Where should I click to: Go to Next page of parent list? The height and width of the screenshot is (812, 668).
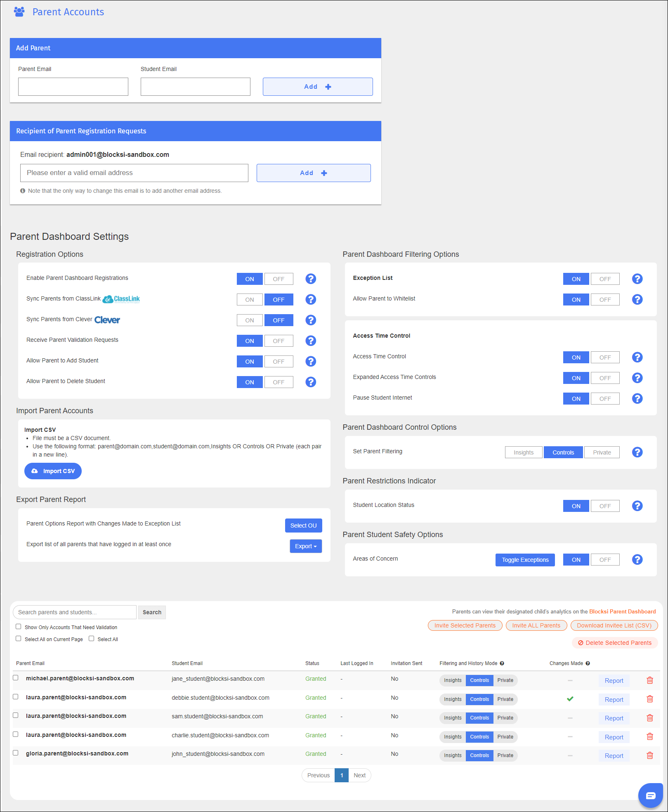coord(359,775)
